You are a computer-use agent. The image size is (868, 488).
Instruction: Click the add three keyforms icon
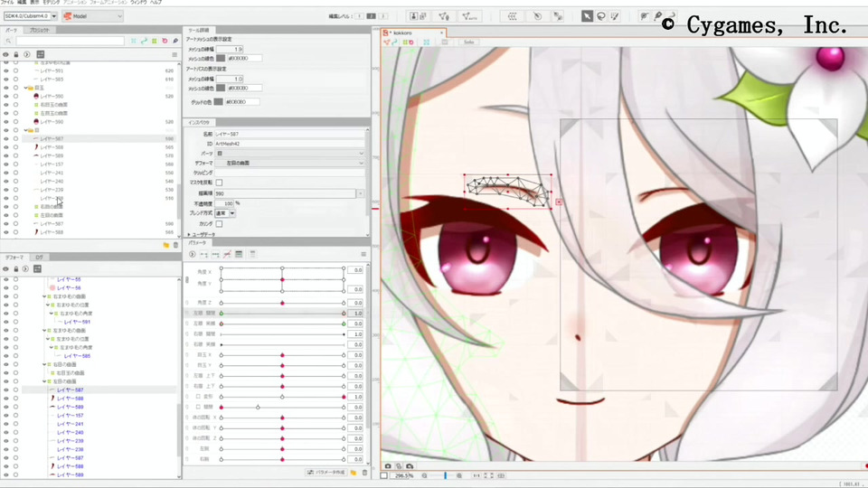[215, 255]
